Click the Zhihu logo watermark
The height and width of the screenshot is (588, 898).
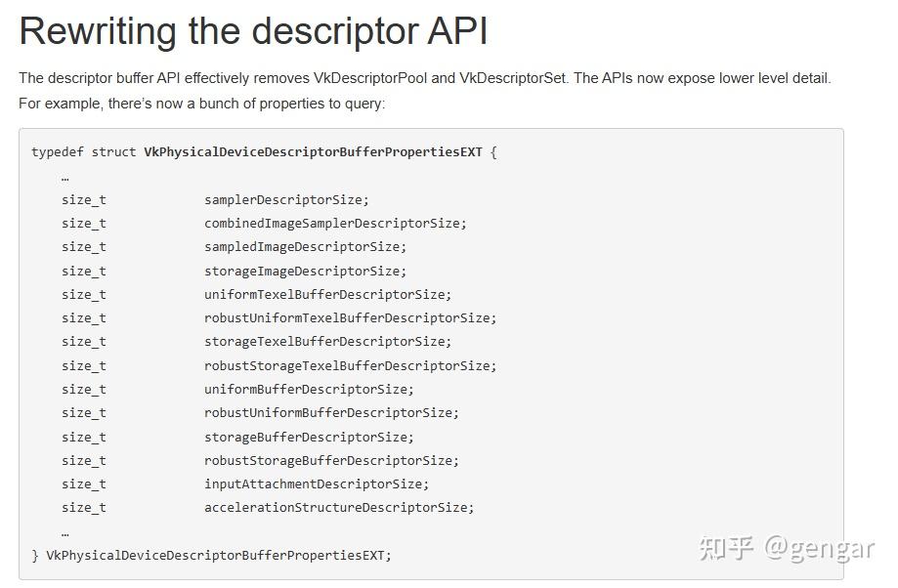point(726,548)
